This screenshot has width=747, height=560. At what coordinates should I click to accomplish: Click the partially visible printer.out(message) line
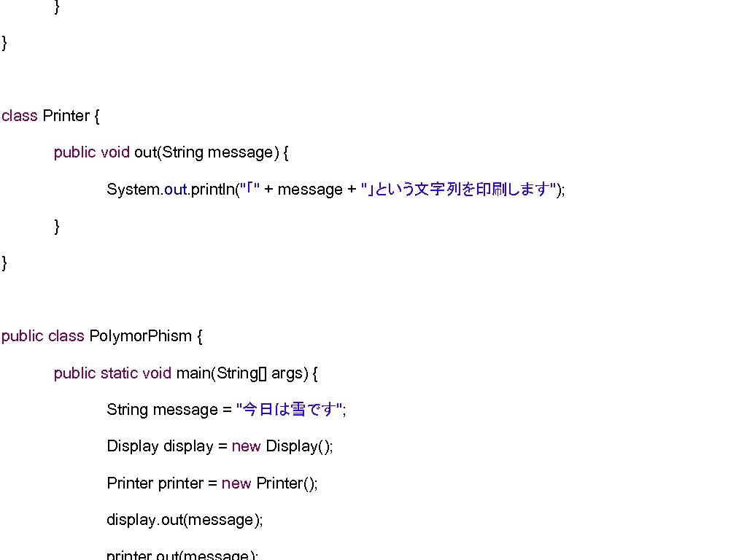tap(182, 554)
